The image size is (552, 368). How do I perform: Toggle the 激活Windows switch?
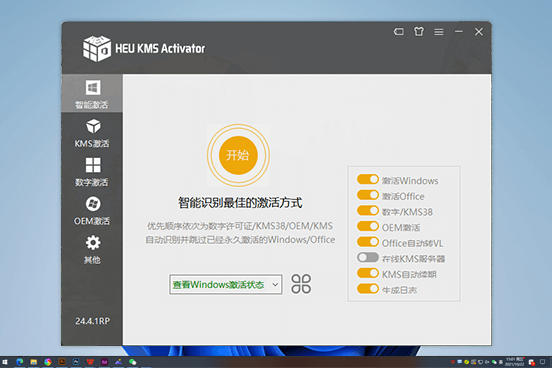[x=368, y=179]
